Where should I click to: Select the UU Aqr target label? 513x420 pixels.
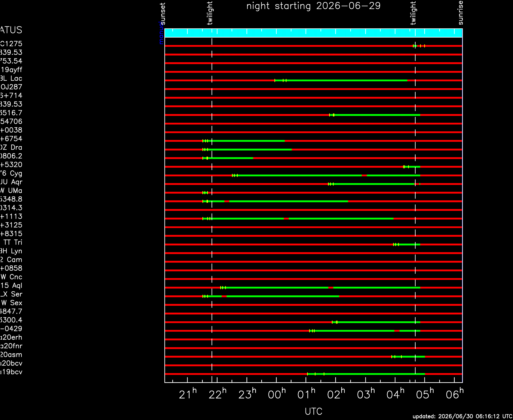pos(11,182)
